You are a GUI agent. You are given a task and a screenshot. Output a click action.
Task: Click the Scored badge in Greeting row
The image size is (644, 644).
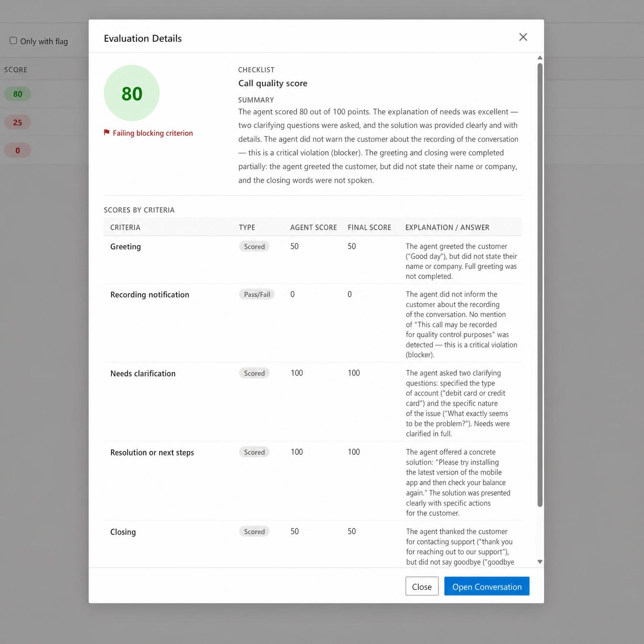(x=254, y=246)
